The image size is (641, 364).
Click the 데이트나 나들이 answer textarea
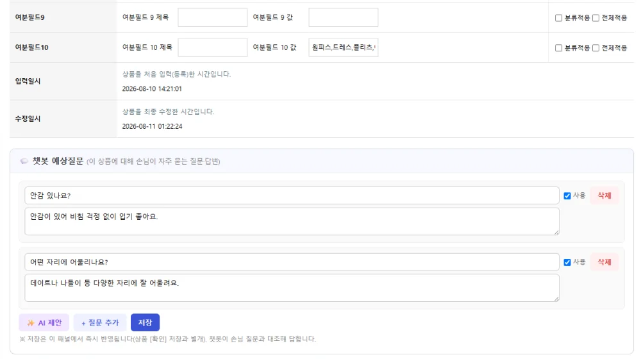click(292, 288)
